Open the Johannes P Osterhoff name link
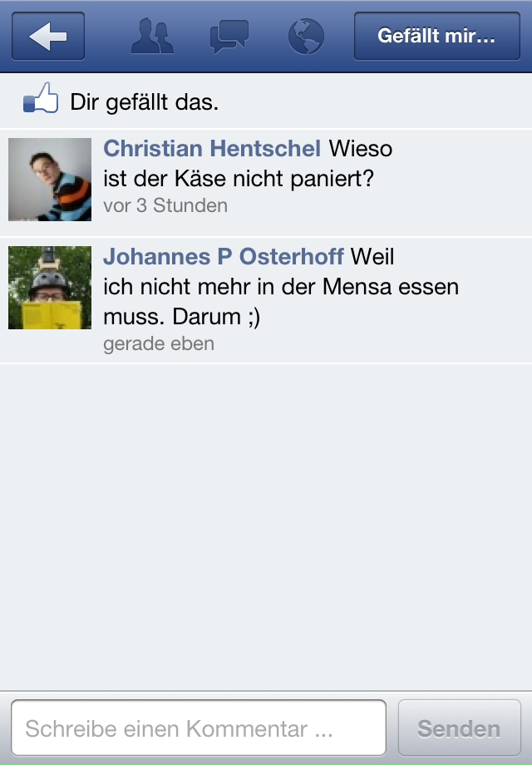The width and height of the screenshot is (532, 765). pyautogui.click(x=224, y=257)
